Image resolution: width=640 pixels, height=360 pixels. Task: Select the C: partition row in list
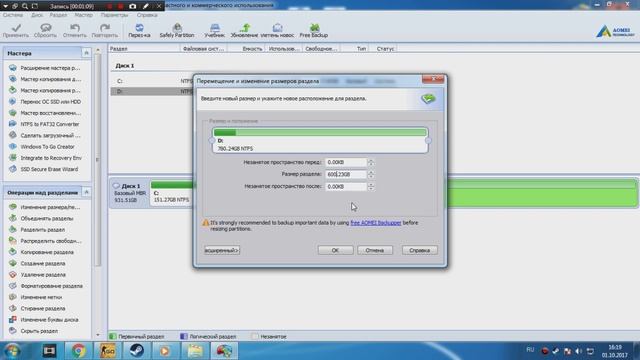[x=152, y=81]
